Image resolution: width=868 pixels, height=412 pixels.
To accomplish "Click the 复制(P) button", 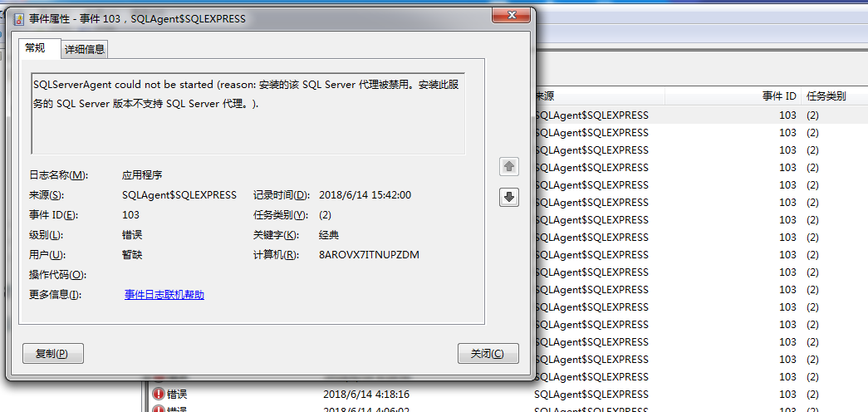I will pyautogui.click(x=52, y=353).
